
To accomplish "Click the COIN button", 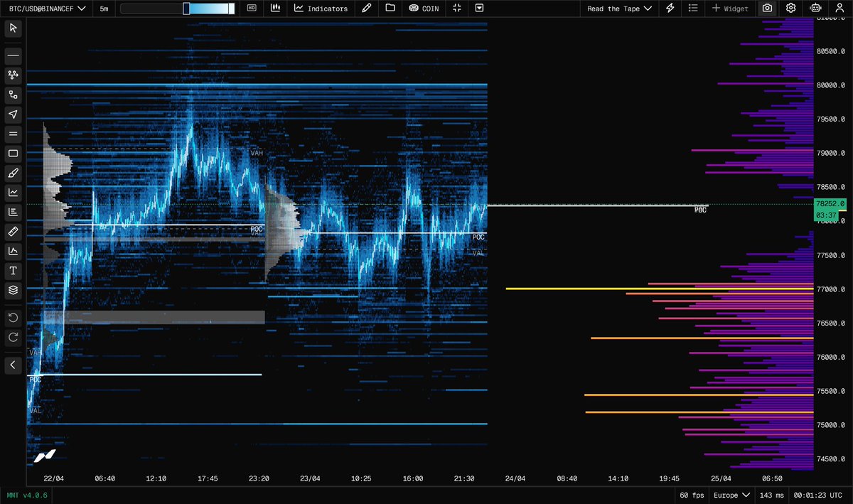I will pyautogui.click(x=424, y=9).
